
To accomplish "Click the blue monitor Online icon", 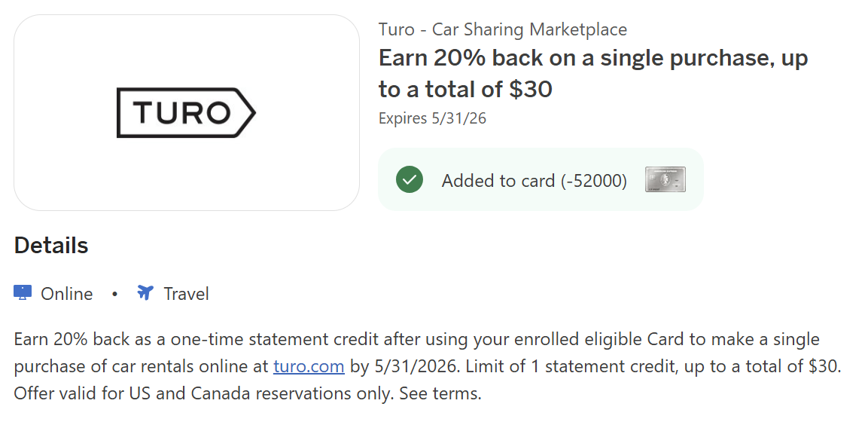I will tap(23, 293).
